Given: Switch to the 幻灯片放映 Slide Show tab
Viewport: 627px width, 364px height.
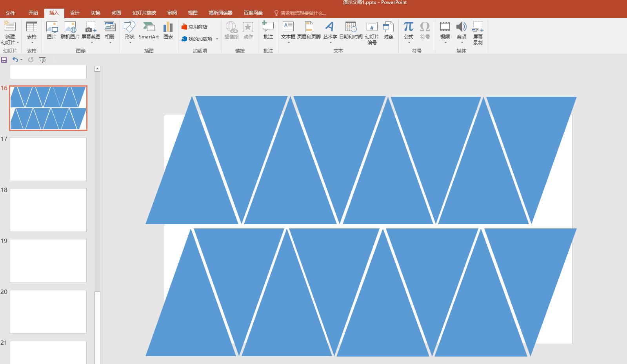Looking at the screenshot, I should click(x=144, y=13).
